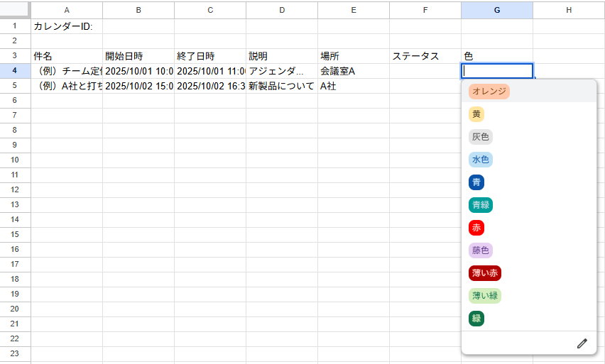
Task: Click row 4 header number
Action: click(x=15, y=71)
